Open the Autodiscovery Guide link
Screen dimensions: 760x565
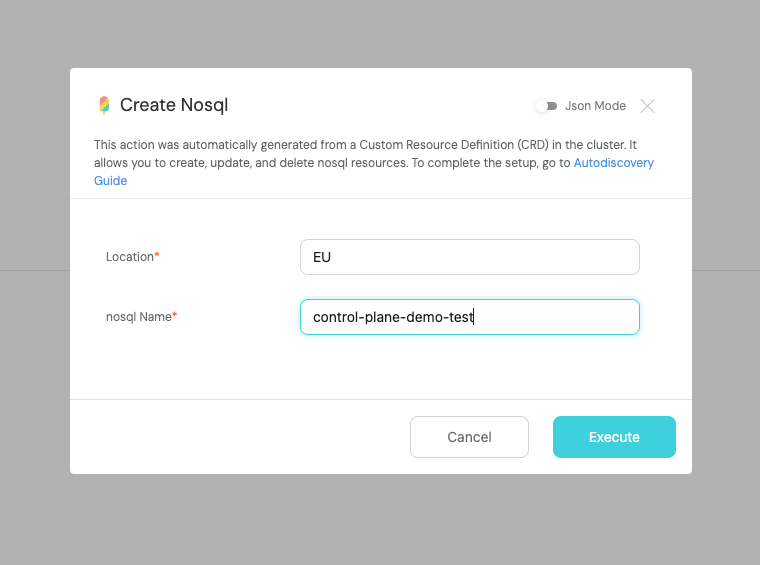tap(613, 162)
